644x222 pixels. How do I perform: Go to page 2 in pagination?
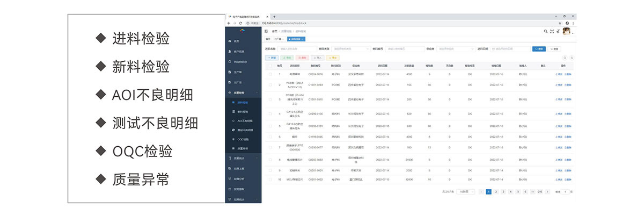496,191
